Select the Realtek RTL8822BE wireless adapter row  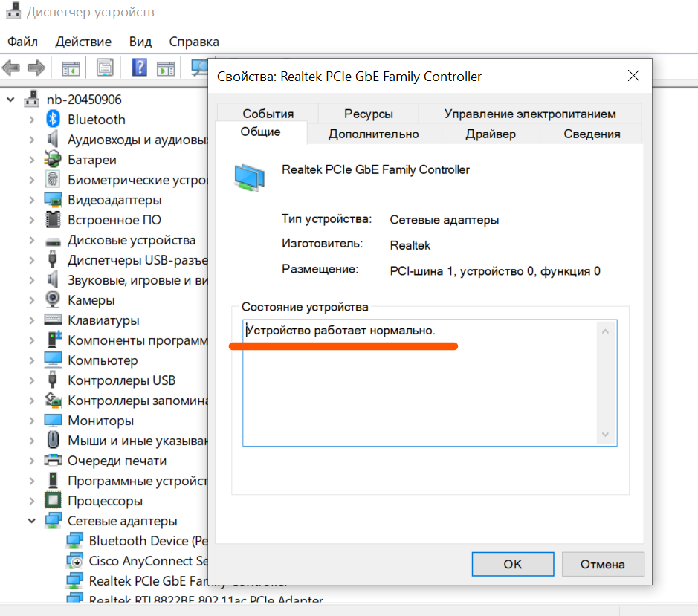click(195, 597)
